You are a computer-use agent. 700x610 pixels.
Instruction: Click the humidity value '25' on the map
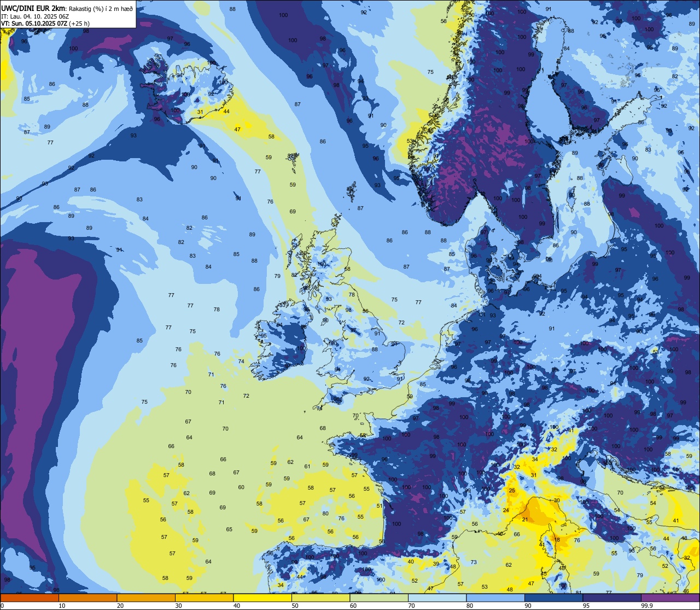(512, 491)
